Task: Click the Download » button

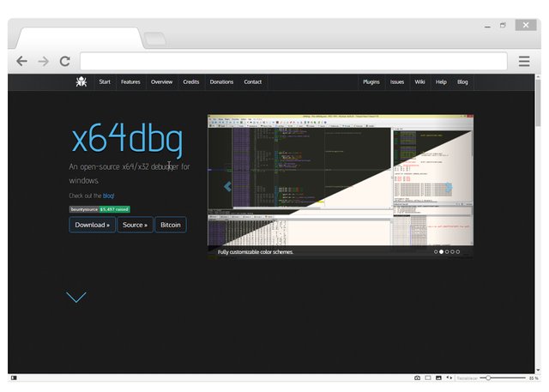Action: click(x=92, y=225)
